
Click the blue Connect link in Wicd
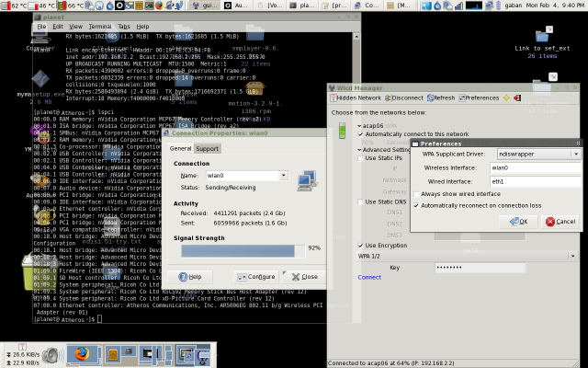pos(369,277)
